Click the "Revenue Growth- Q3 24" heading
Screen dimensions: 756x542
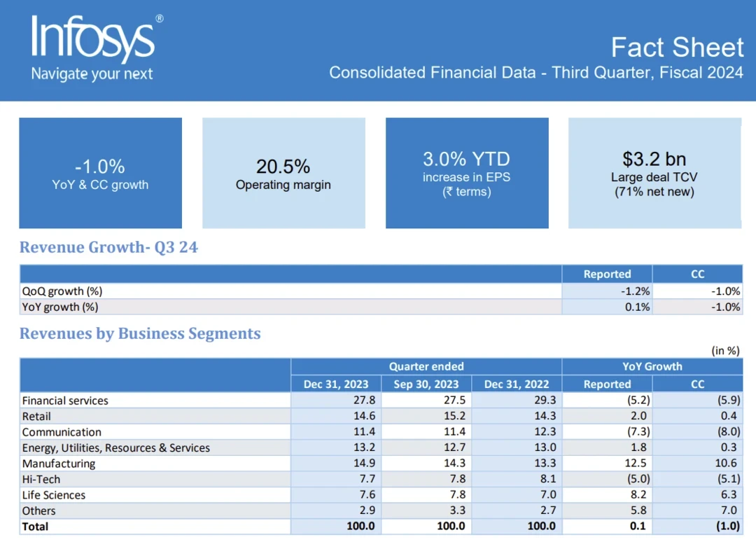tap(108, 247)
